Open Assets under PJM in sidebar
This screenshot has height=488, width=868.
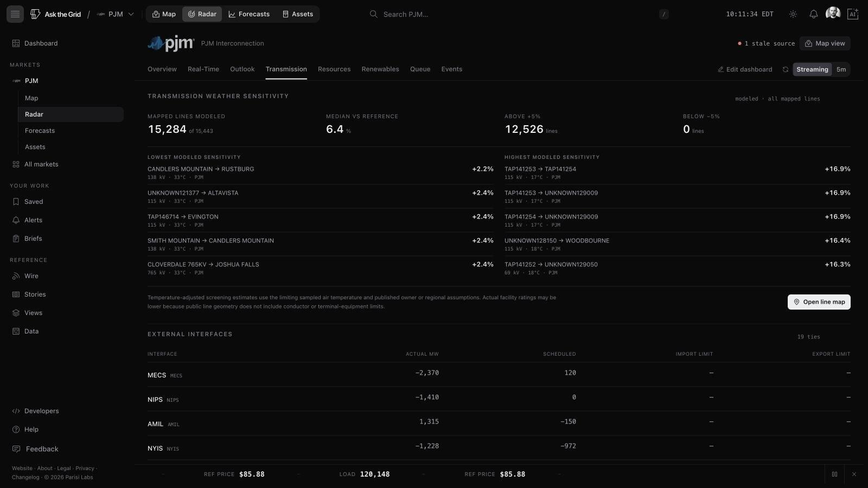pos(71,147)
